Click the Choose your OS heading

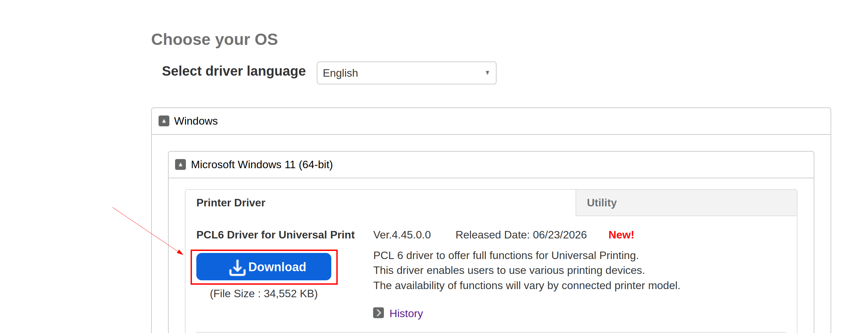tap(214, 40)
